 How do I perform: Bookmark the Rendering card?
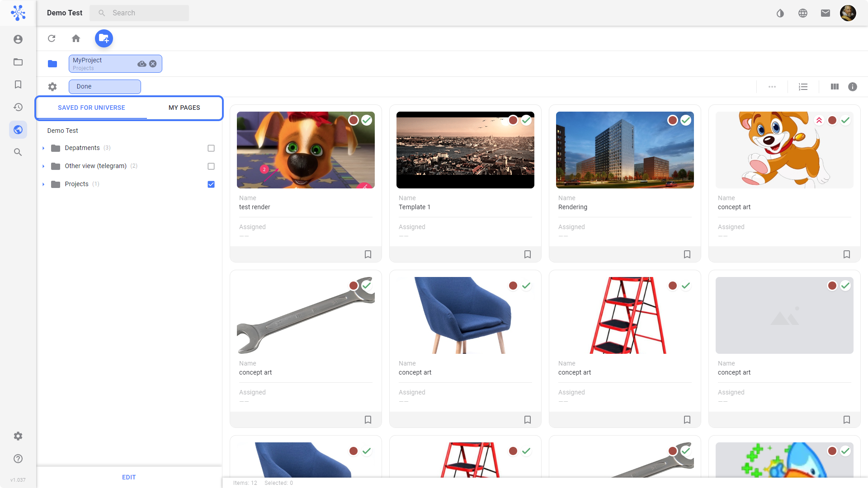coord(687,254)
